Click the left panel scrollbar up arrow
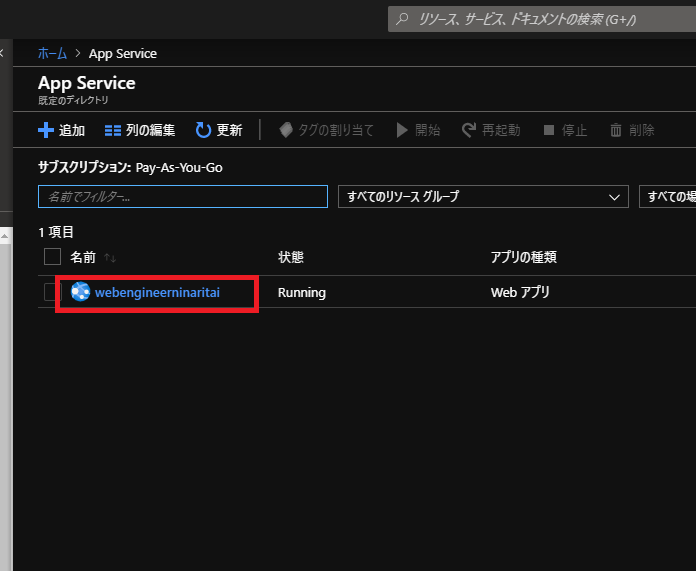Screen dimensions: 696x571 point(5,237)
